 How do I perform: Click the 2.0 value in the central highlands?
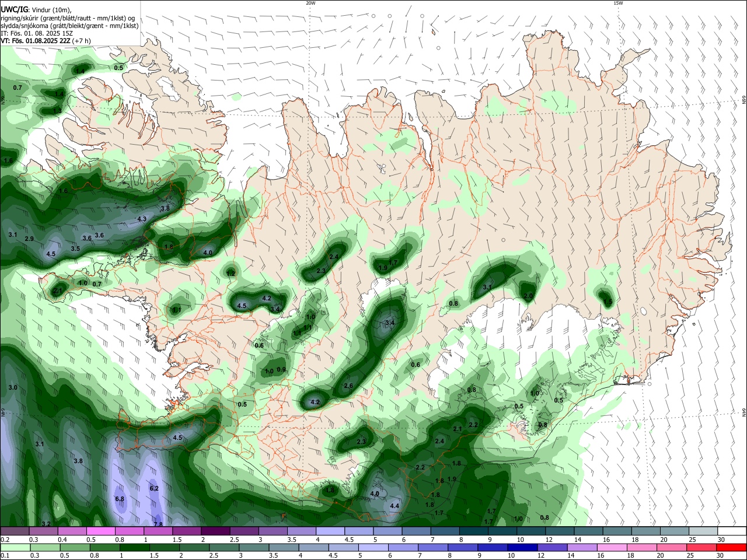click(x=528, y=296)
